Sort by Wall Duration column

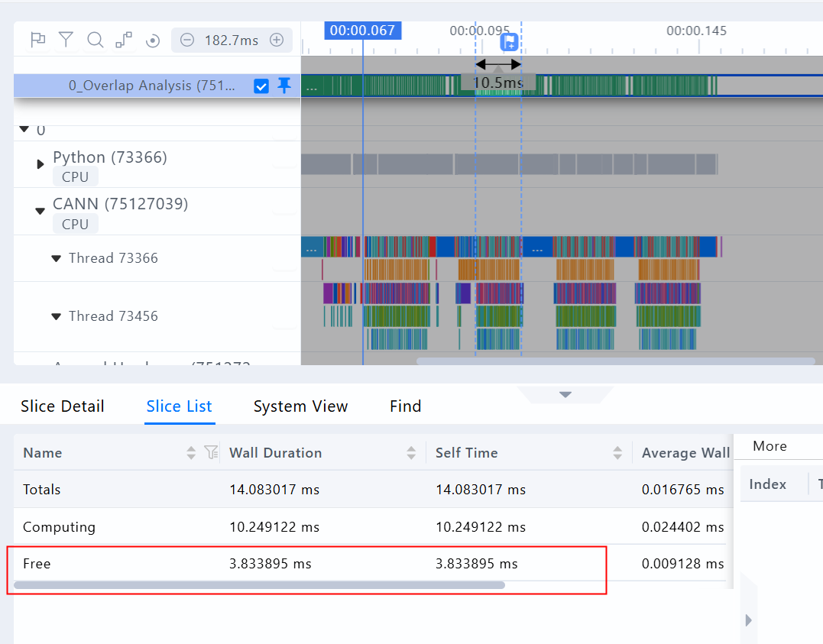(411, 453)
